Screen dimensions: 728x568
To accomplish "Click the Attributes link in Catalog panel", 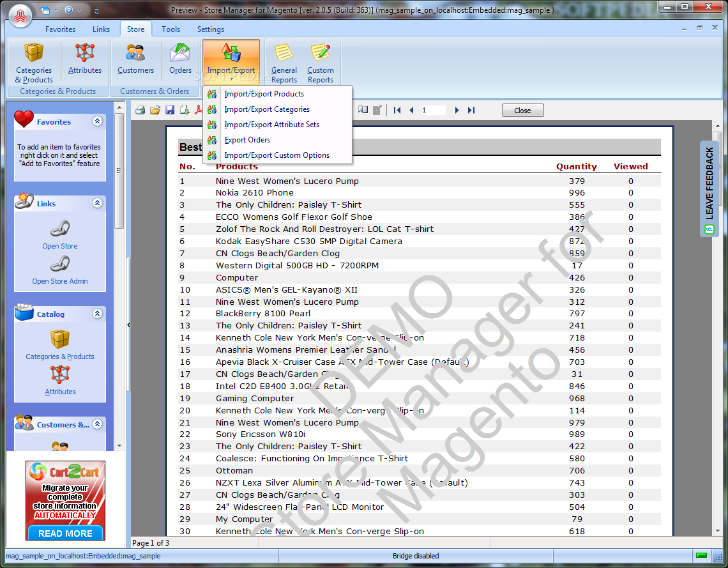I will coord(60,392).
